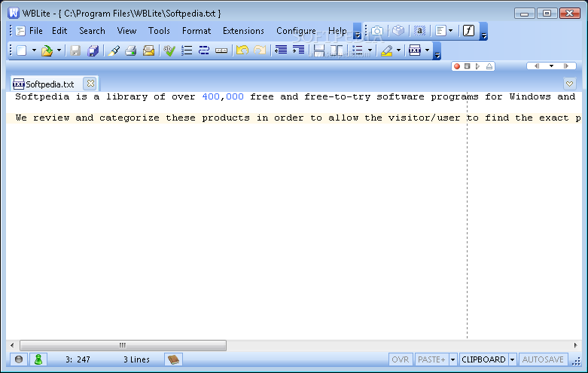Screen dimensions: 588x373
Task: Expand the marker pen dropdown arrow
Action: pos(398,50)
